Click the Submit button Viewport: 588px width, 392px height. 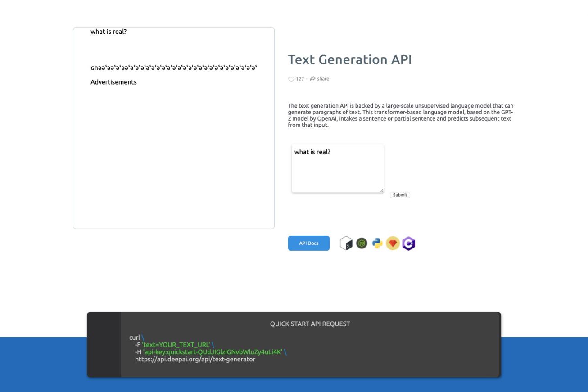pyautogui.click(x=400, y=195)
